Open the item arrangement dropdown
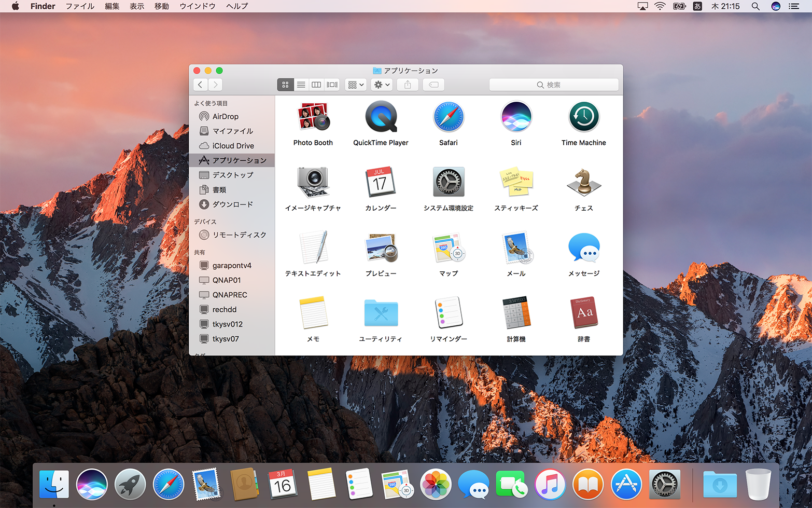 click(x=356, y=85)
